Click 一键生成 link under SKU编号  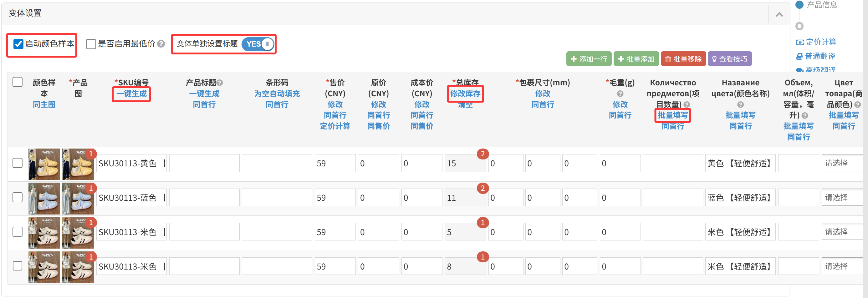pyautogui.click(x=131, y=93)
